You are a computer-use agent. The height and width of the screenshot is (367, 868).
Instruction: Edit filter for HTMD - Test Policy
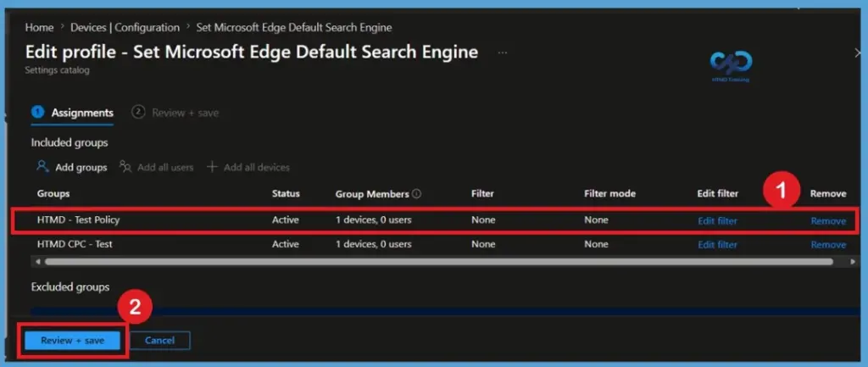(717, 221)
